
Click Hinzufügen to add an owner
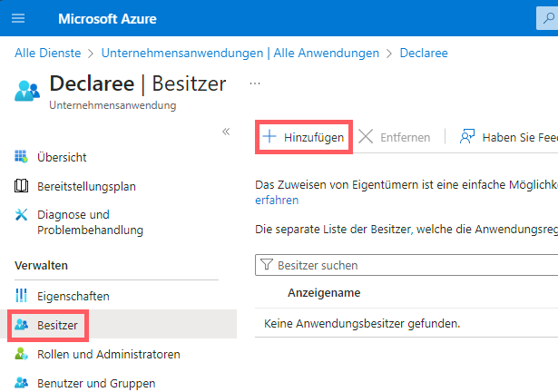pyautogui.click(x=303, y=137)
